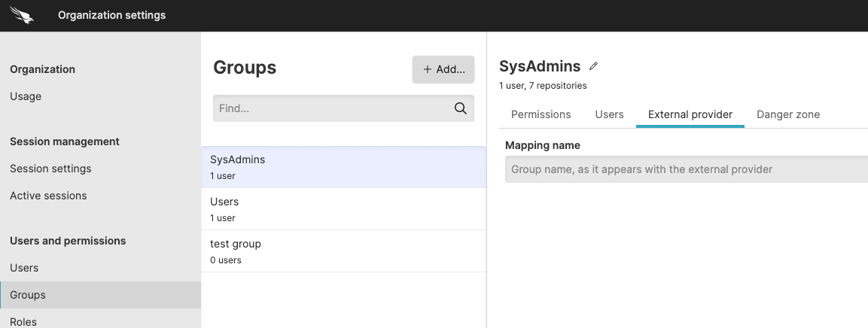This screenshot has height=328, width=868.
Task: Switch to the Permissions tab
Action: pos(541,114)
